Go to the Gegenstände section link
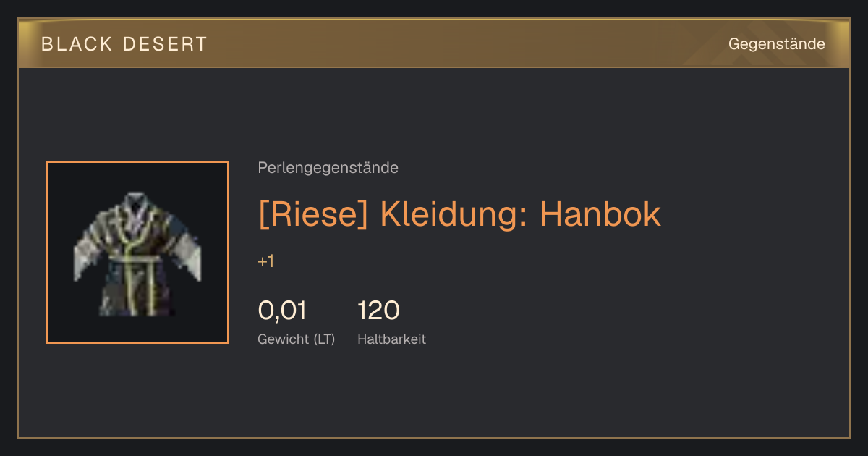Viewport: 868px width, 456px height. point(776,44)
